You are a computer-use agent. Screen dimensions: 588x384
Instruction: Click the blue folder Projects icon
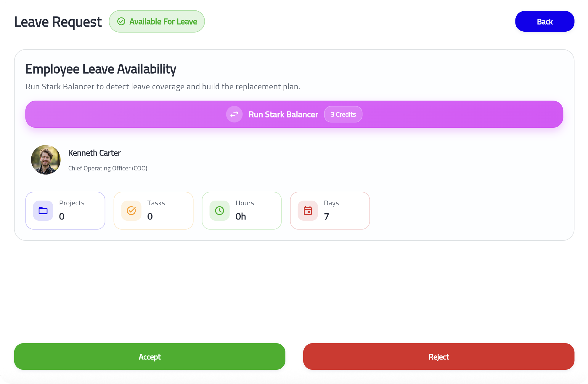click(x=43, y=211)
